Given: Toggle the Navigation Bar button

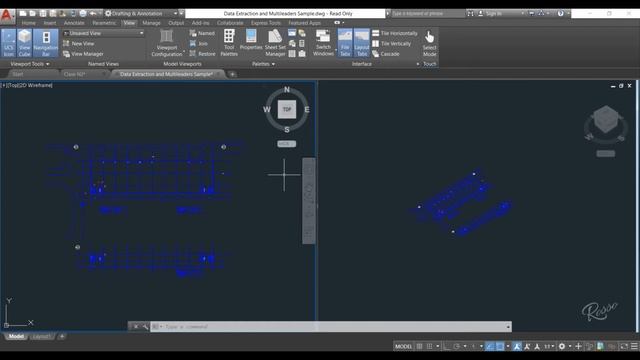Looking at the screenshot, I should [46, 43].
